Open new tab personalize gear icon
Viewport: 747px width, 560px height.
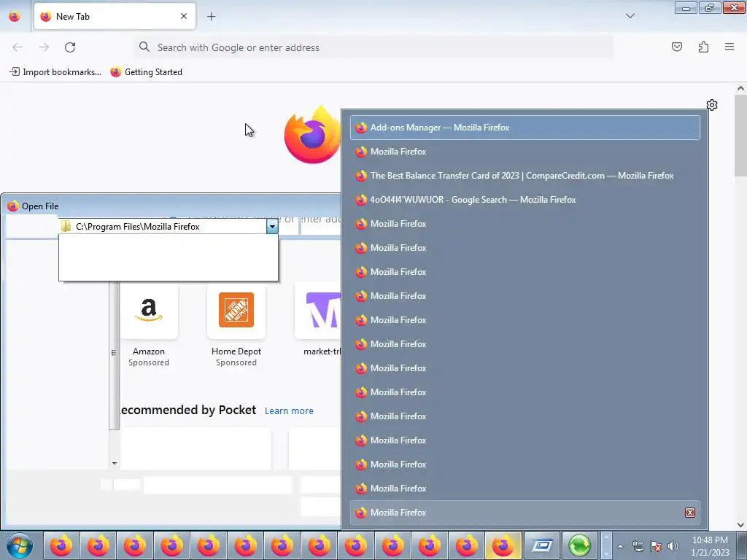tap(712, 105)
